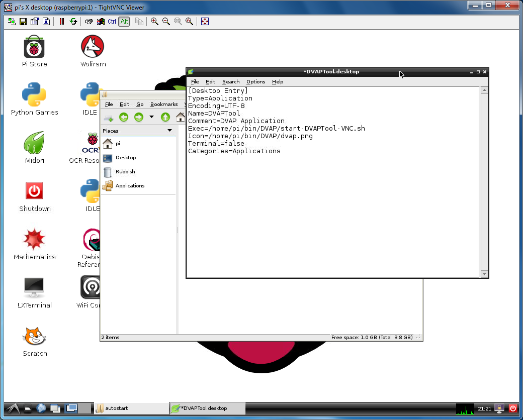This screenshot has width=523, height=420.
Task: Click red logout power icon on taskbar
Action: coord(513,408)
